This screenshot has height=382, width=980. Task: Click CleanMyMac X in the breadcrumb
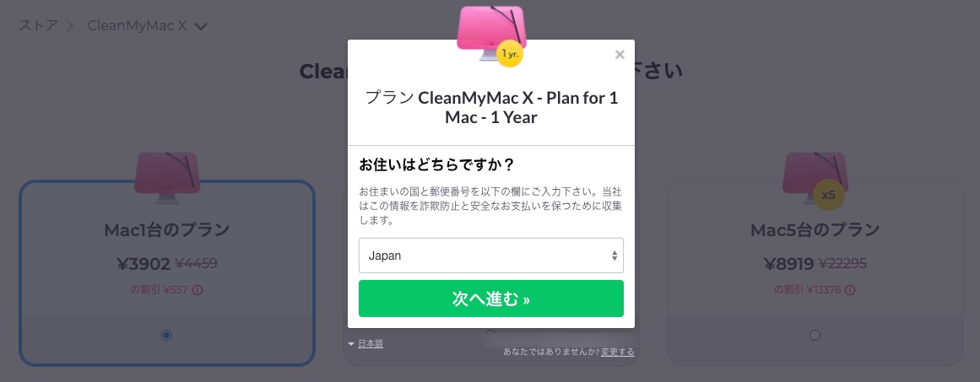click(x=137, y=25)
